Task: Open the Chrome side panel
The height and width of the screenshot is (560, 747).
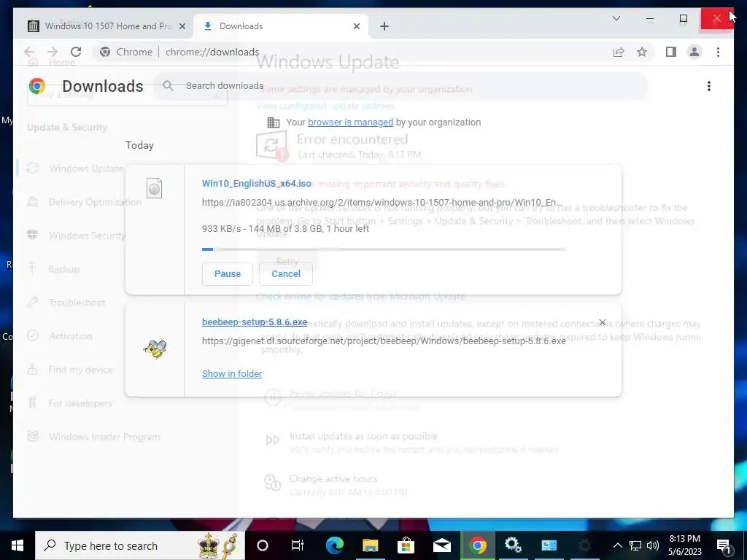Action: click(671, 52)
